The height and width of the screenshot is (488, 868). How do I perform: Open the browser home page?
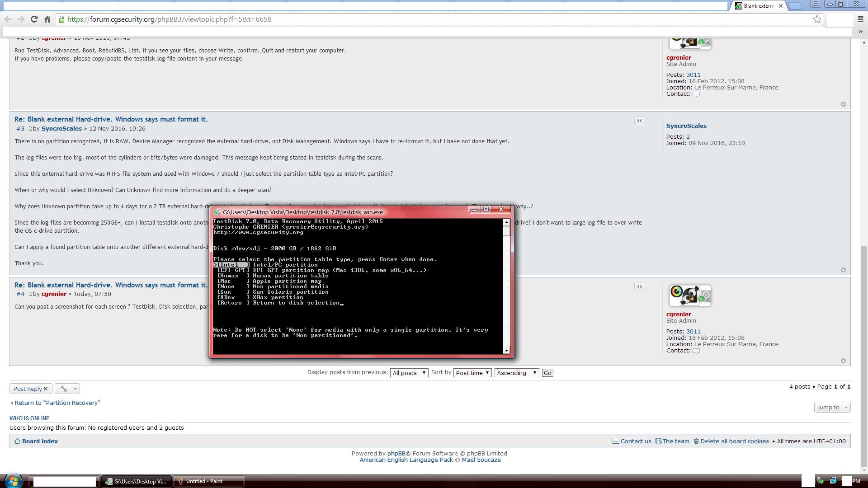[47, 19]
